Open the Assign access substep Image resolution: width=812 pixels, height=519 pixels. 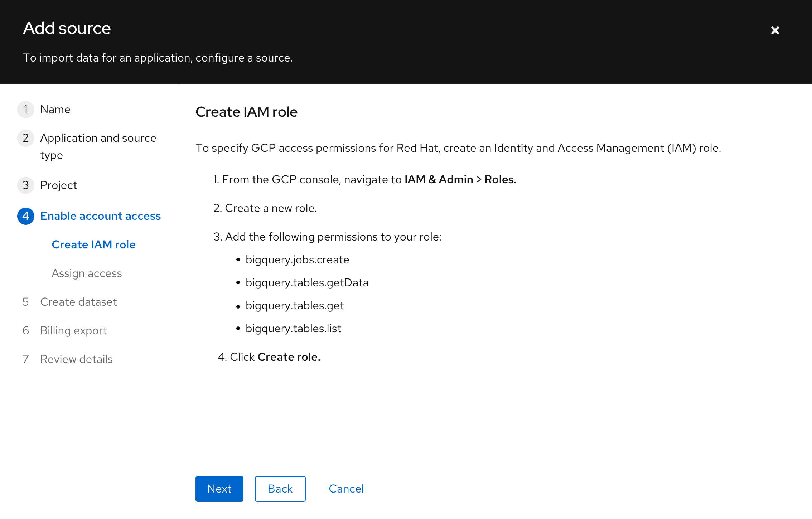point(87,273)
